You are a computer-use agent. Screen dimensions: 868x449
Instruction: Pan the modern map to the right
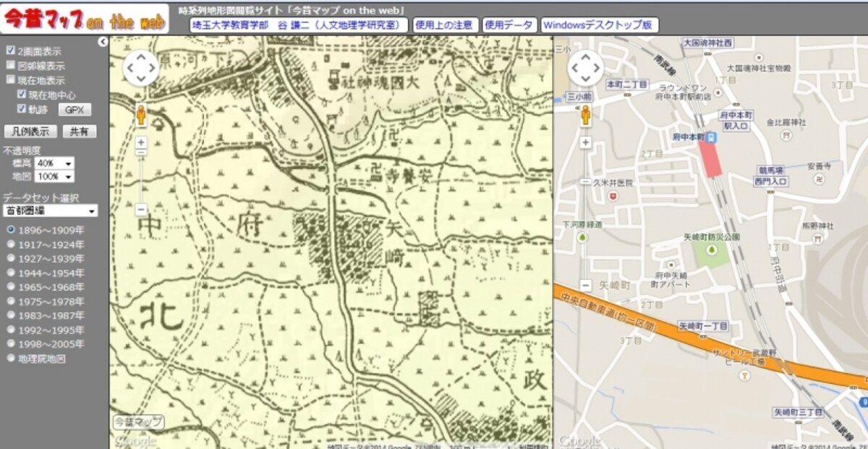(597, 69)
